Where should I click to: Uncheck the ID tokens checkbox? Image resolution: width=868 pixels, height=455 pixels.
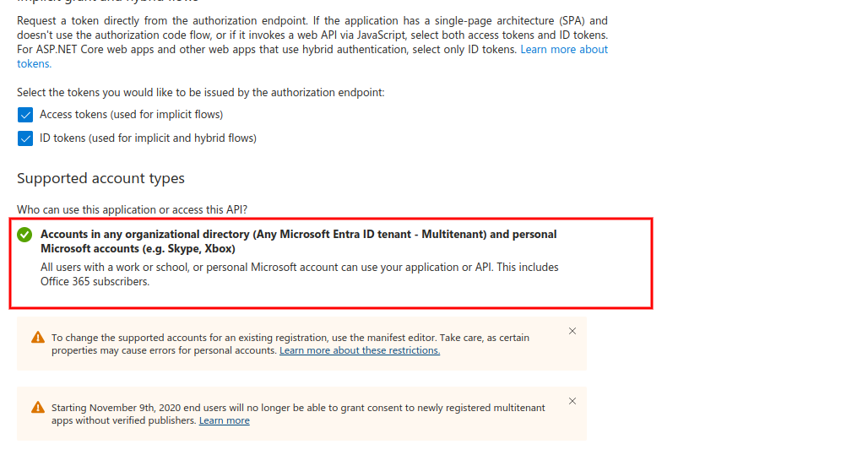point(25,138)
